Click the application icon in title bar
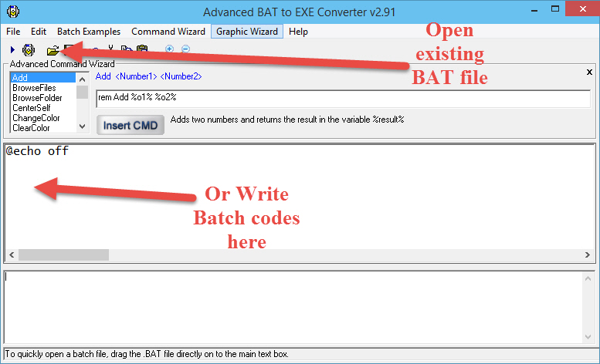The height and width of the screenshot is (364, 600). click(x=13, y=12)
